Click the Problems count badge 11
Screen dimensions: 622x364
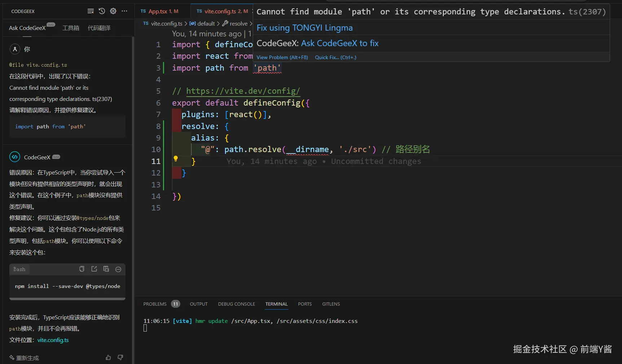pos(176,304)
